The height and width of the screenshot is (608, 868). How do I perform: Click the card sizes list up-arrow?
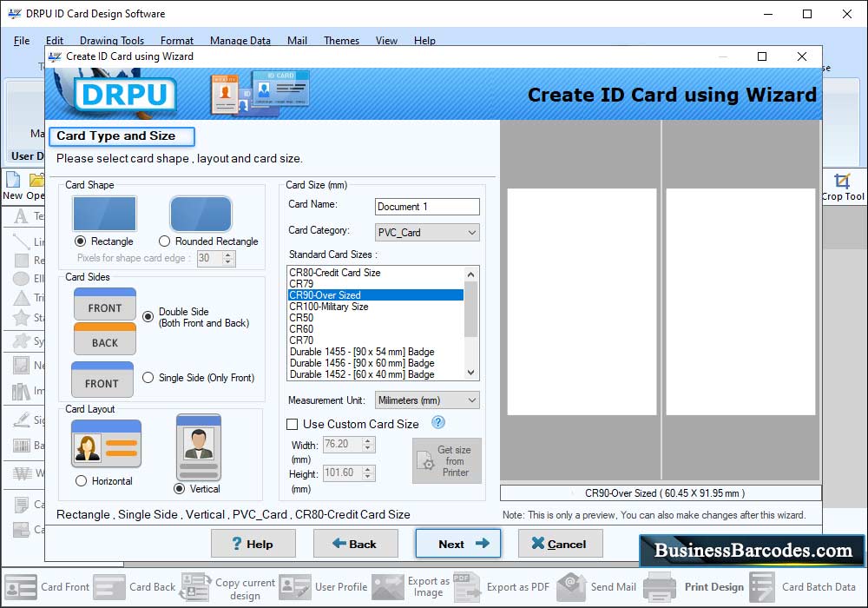click(470, 274)
